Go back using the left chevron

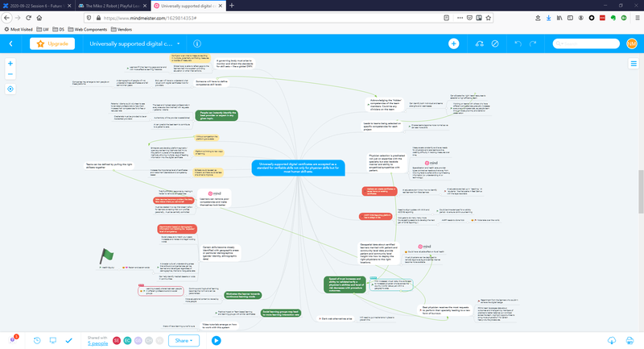tap(11, 44)
